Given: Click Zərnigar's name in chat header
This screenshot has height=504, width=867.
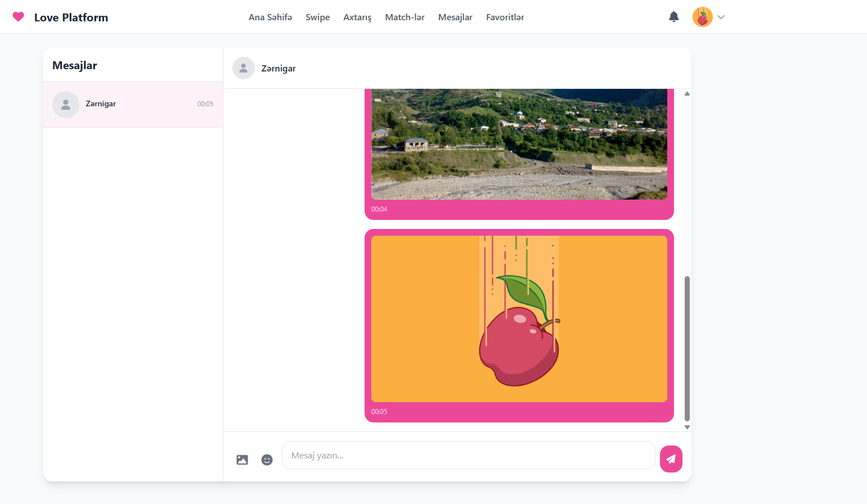Looking at the screenshot, I should click(278, 69).
